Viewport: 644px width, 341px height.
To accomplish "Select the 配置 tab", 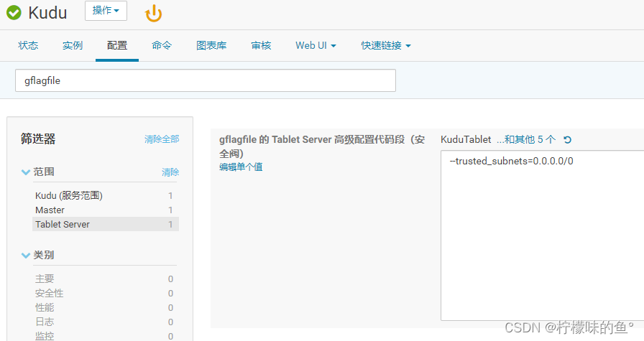I will (x=117, y=45).
